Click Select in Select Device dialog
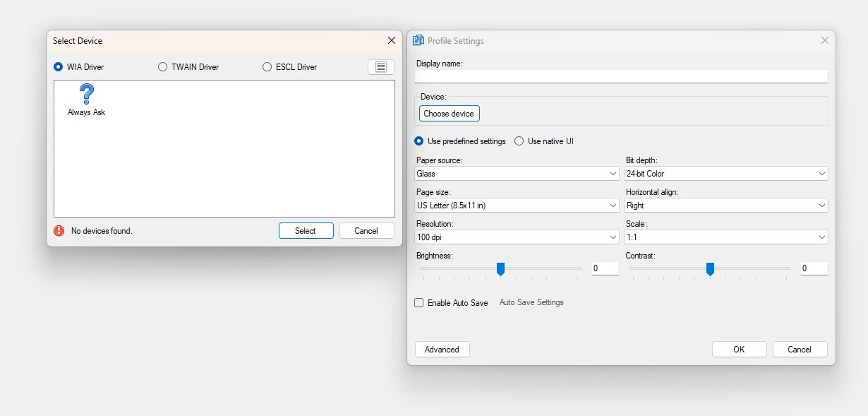868x416 pixels. (306, 231)
